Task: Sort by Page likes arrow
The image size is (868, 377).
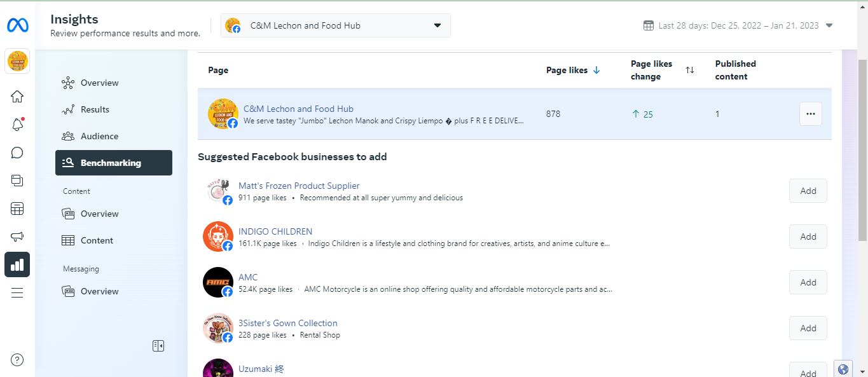Action: pos(596,71)
